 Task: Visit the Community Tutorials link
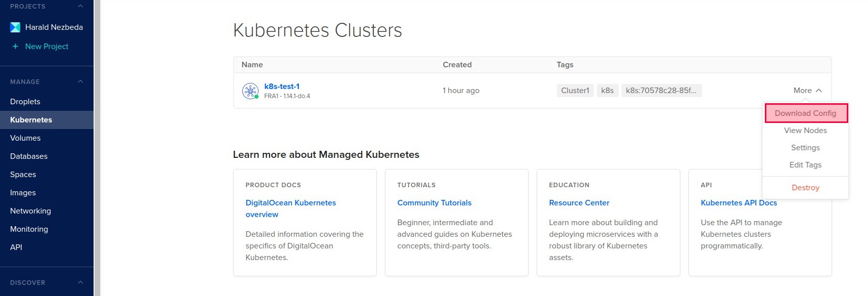tap(434, 203)
